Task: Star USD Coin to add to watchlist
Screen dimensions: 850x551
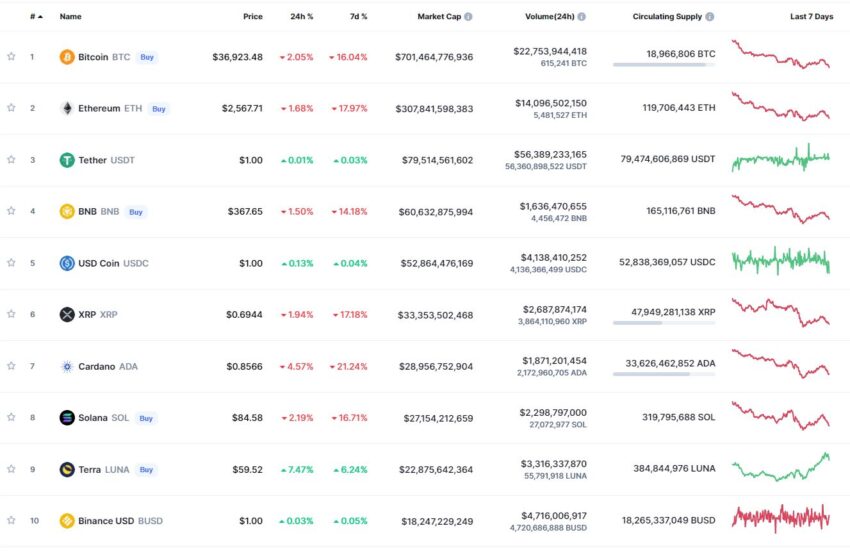Action: pyautogui.click(x=11, y=262)
